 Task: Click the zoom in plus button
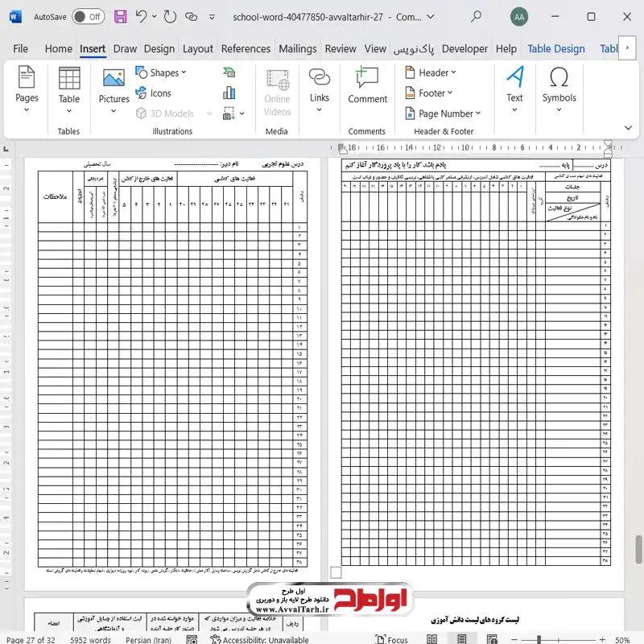602,639
